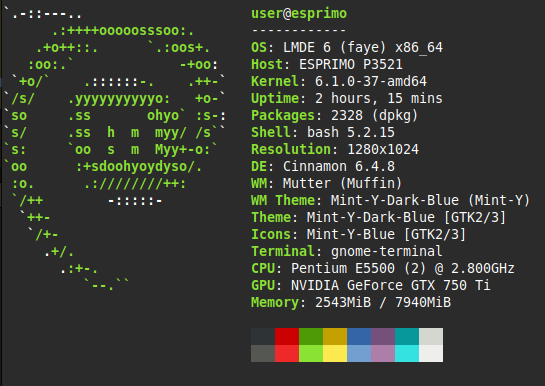This screenshot has height=386, width=545.
Task: Click the mustard yellow color block
Action: click(x=335, y=336)
